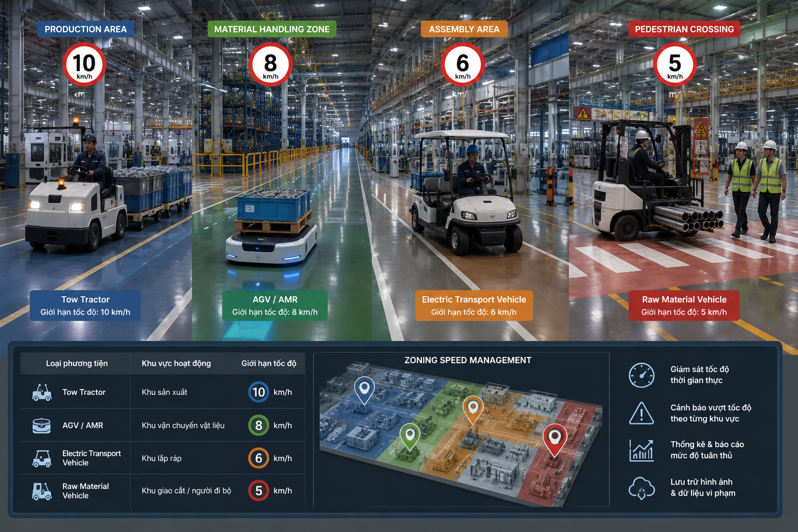Select the green map pin on zoning map

[409, 436]
